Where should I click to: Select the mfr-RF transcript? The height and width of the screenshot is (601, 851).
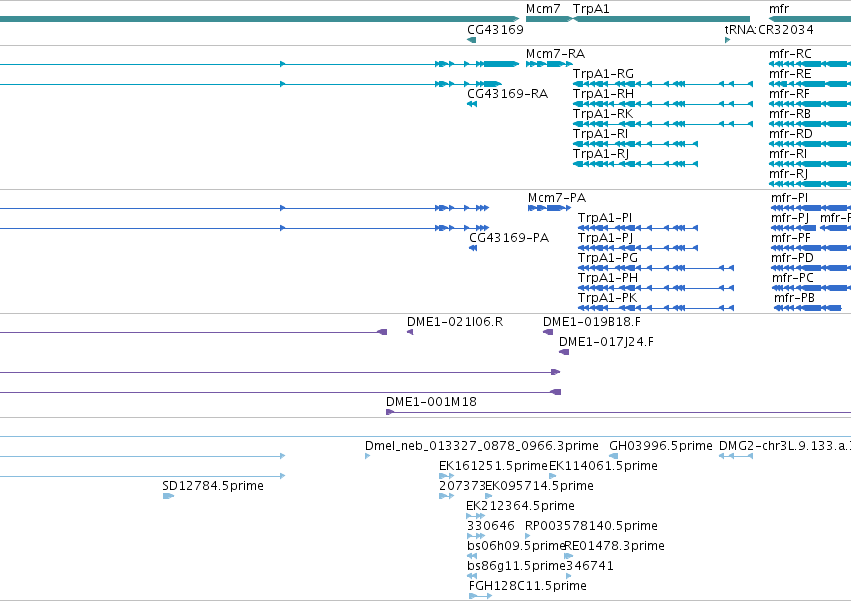(x=810, y=104)
